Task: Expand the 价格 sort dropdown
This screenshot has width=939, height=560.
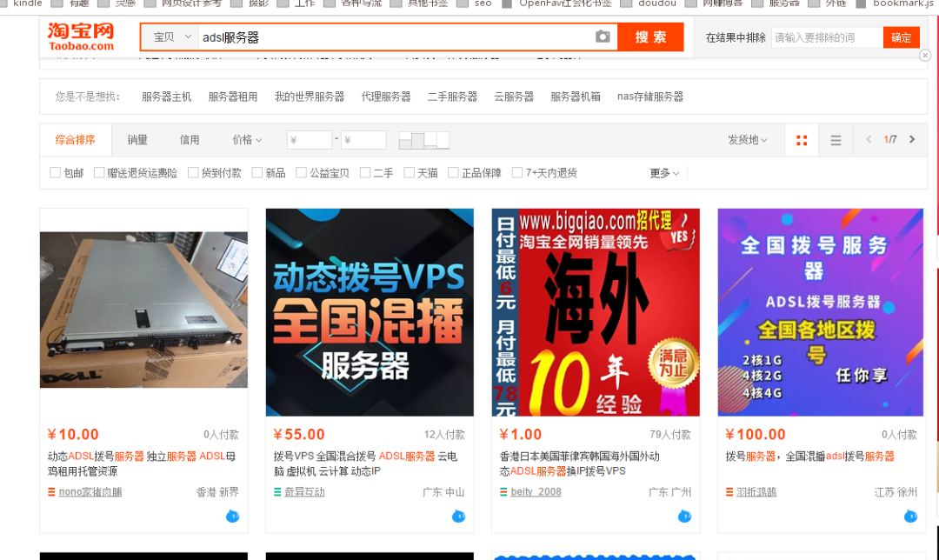Action: point(247,139)
